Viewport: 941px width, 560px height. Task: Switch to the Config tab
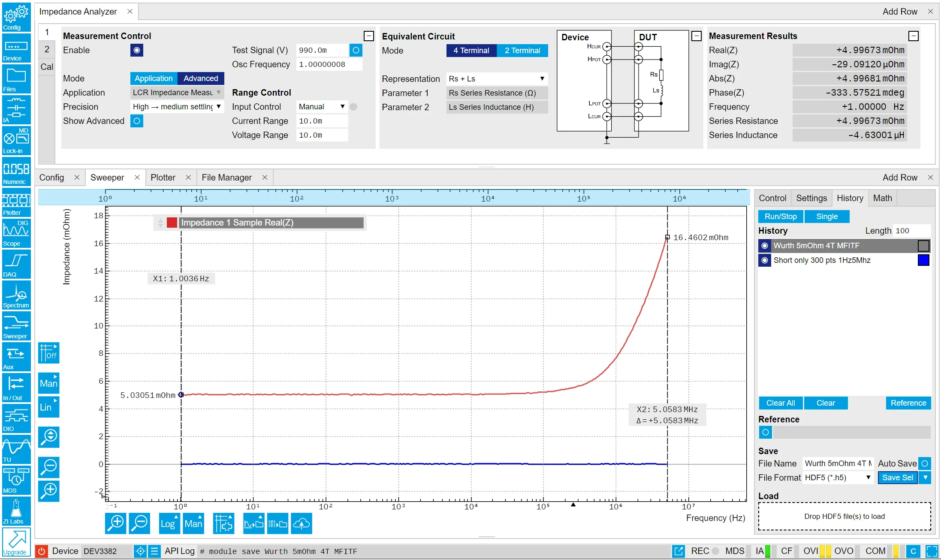(51, 178)
